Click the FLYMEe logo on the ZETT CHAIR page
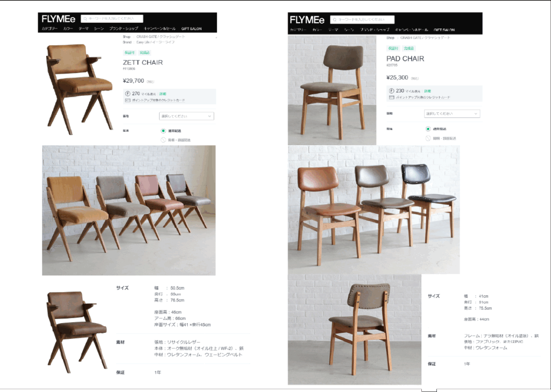551x392 pixels. [58, 19]
